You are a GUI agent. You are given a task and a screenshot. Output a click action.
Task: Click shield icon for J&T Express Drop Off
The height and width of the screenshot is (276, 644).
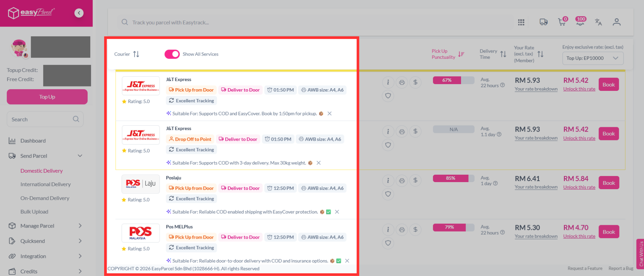click(x=388, y=145)
